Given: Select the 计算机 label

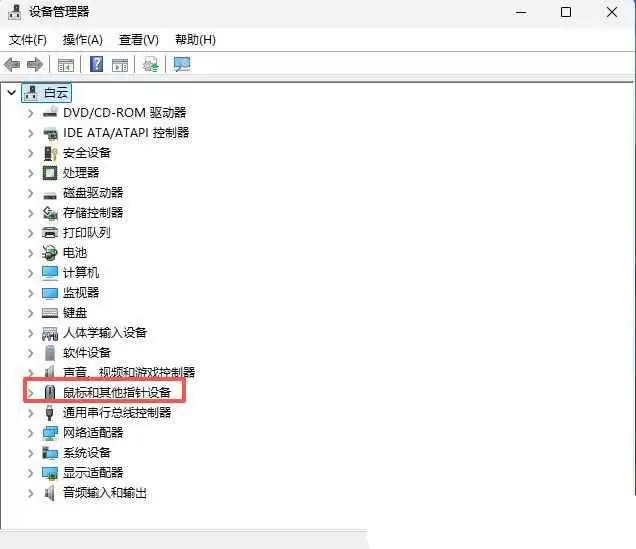Looking at the screenshot, I should (x=81, y=272).
